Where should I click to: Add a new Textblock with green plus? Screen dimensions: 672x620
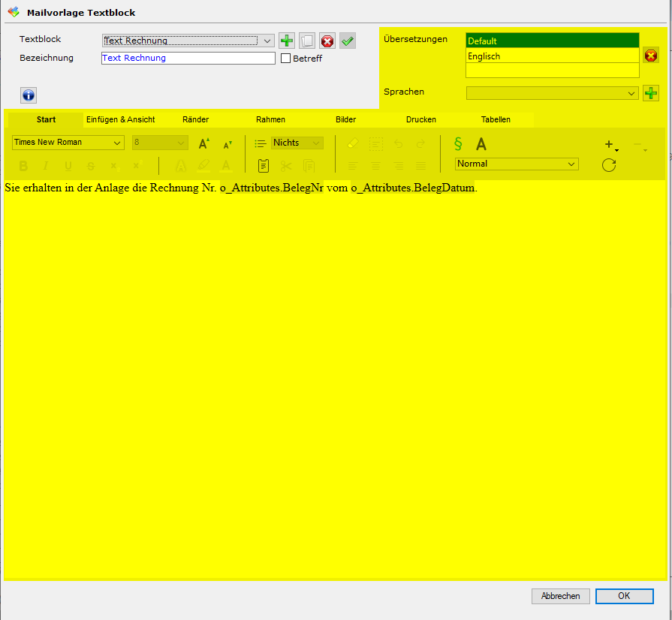click(287, 41)
